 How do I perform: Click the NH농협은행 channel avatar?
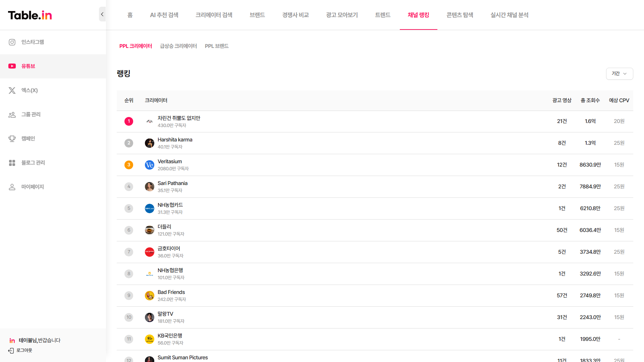(x=150, y=274)
